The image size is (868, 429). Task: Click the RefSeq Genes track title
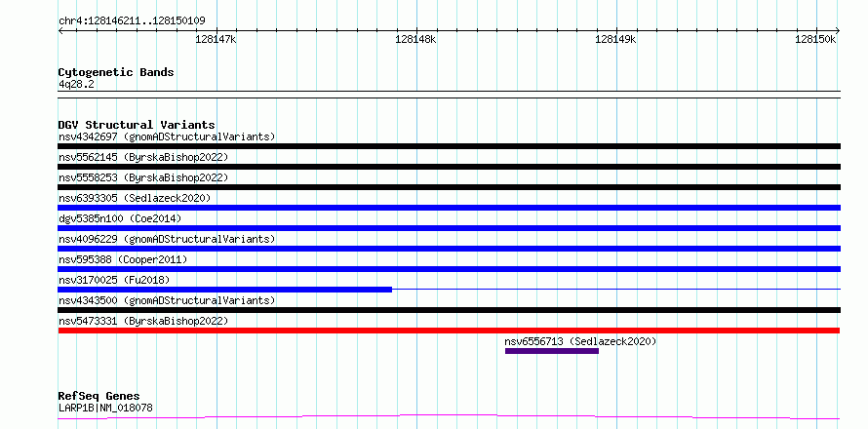(99, 397)
